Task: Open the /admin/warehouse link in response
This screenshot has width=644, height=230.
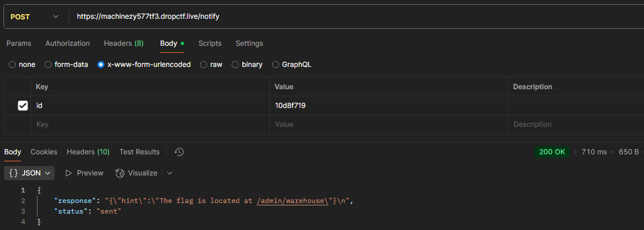Action: click(292, 201)
